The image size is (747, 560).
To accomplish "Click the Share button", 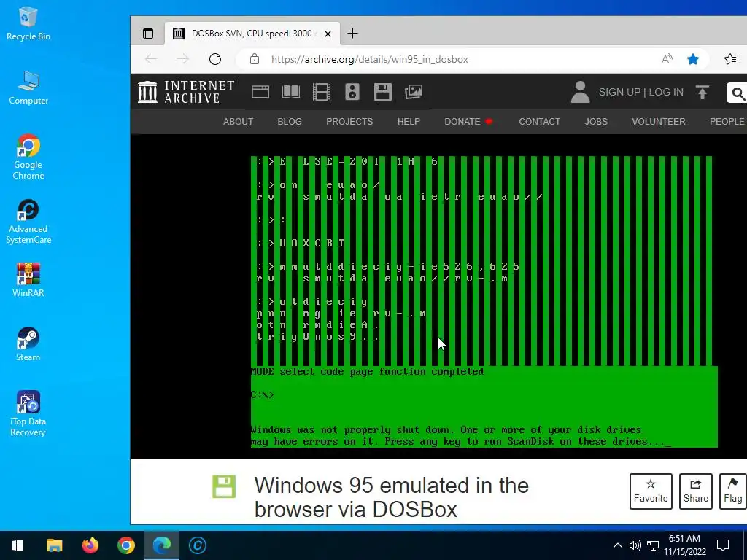I will point(695,491).
